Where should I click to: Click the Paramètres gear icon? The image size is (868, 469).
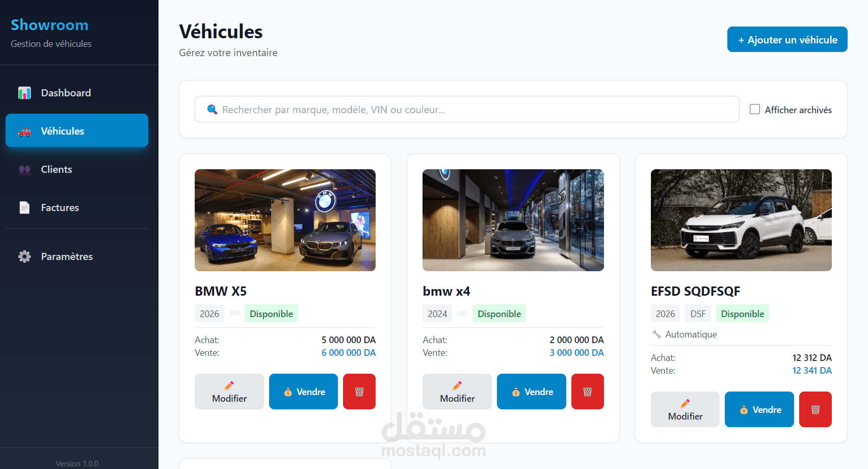pos(24,256)
